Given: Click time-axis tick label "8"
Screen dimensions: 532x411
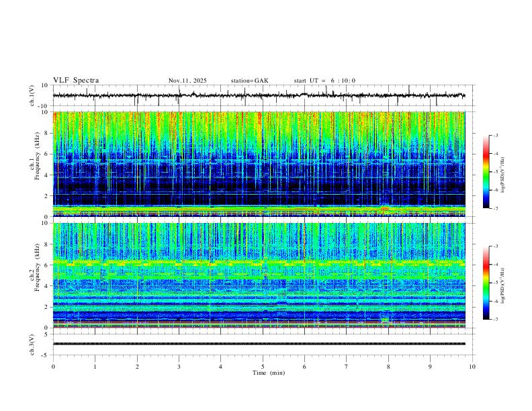Looking at the screenshot, I should (388, 367).
